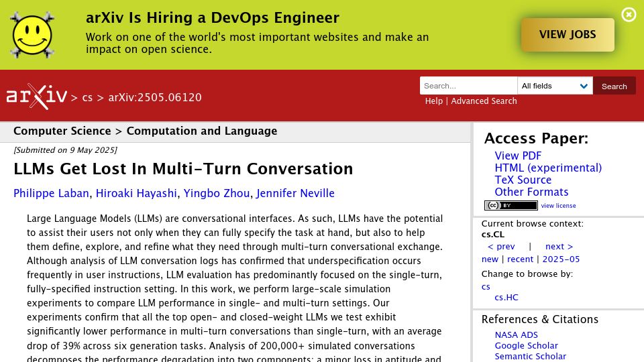
Task: Open author Philippe Laban's link
Action: (51, 193)
